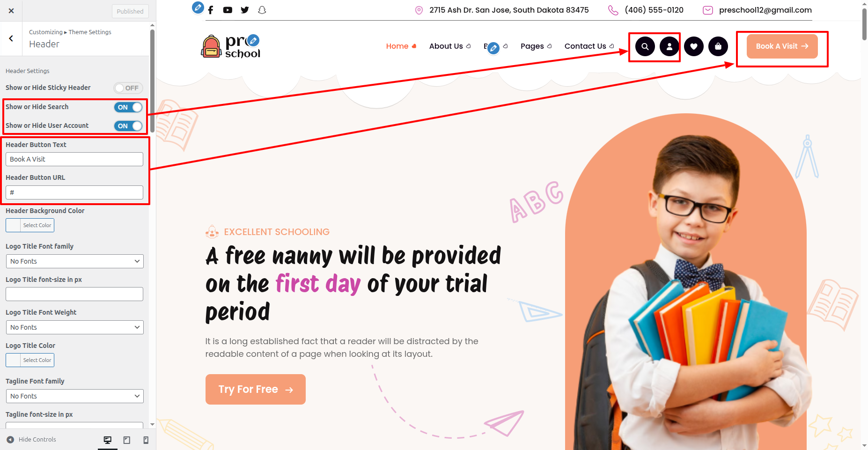Click the Facebook social icon
Screen dimensions: 868x450
point(211,10)
